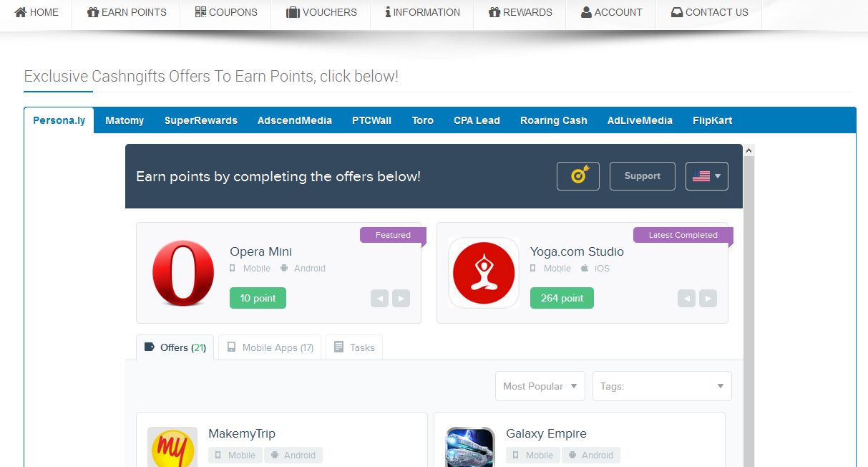
Task: Click the Android tag under MakemyTrip
Action: point(293,455)
